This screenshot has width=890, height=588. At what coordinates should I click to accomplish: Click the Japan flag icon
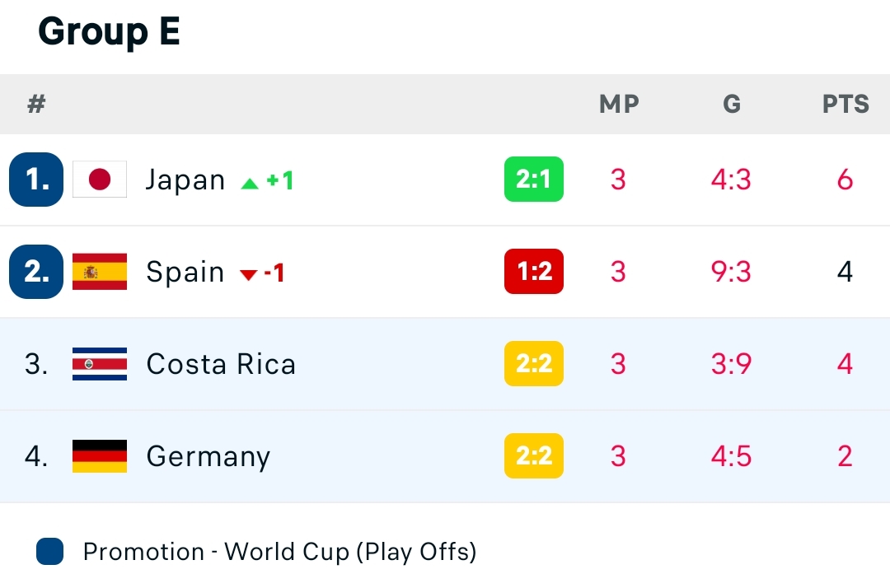[100, 180]
